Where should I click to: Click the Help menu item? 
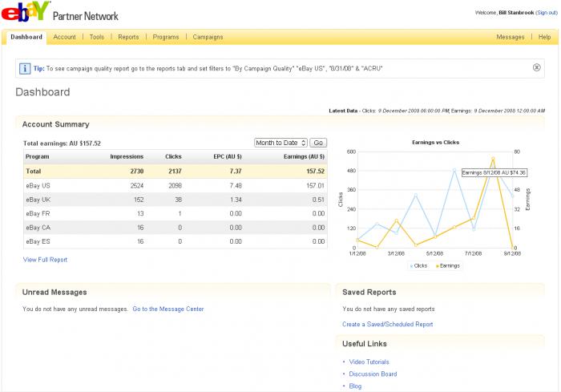click(544, 37)
